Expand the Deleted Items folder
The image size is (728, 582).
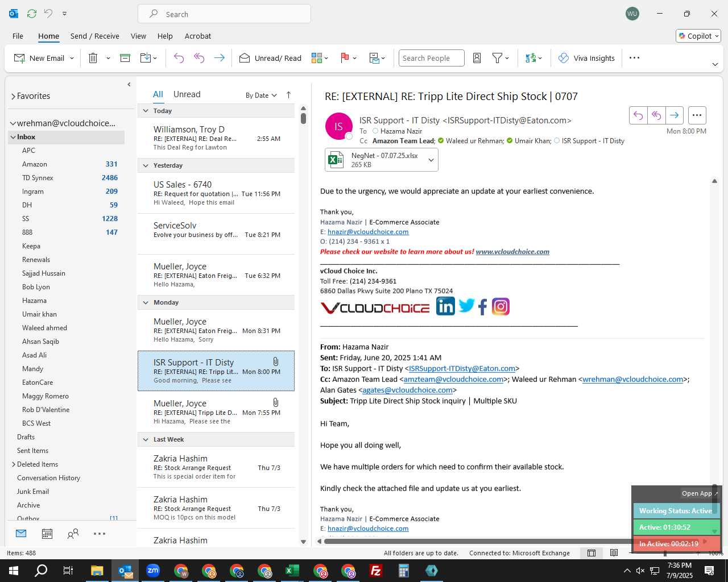13,464
